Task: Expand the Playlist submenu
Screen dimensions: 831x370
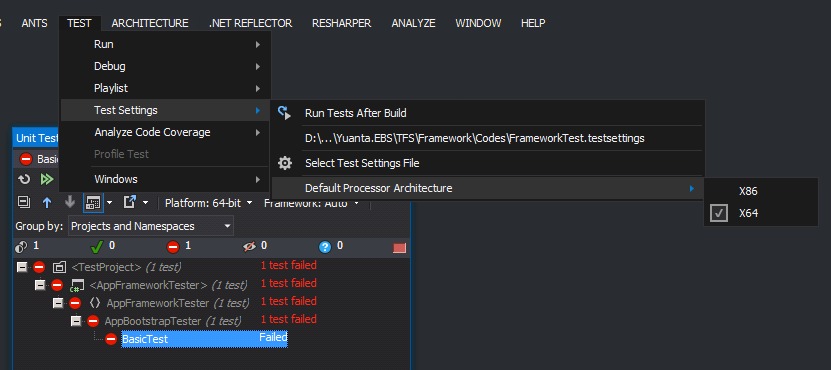Action: pyautogui.click(x=165, y=88)
